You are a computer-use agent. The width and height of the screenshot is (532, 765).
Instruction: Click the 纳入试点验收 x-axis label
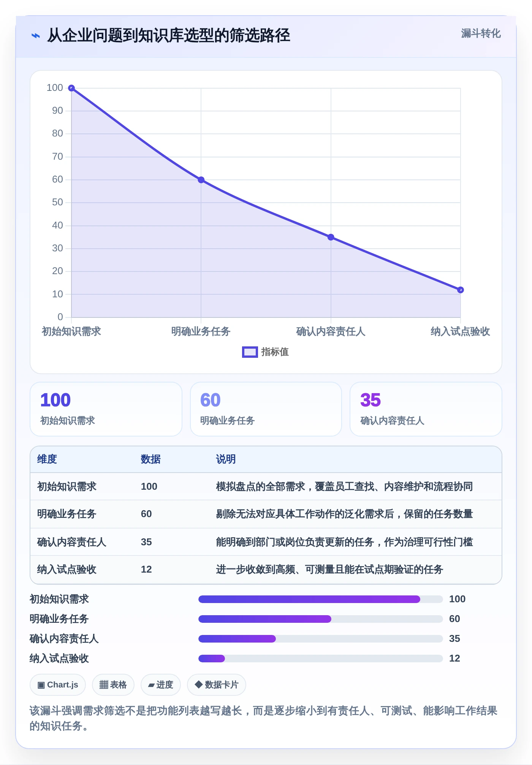pos(460,332)
